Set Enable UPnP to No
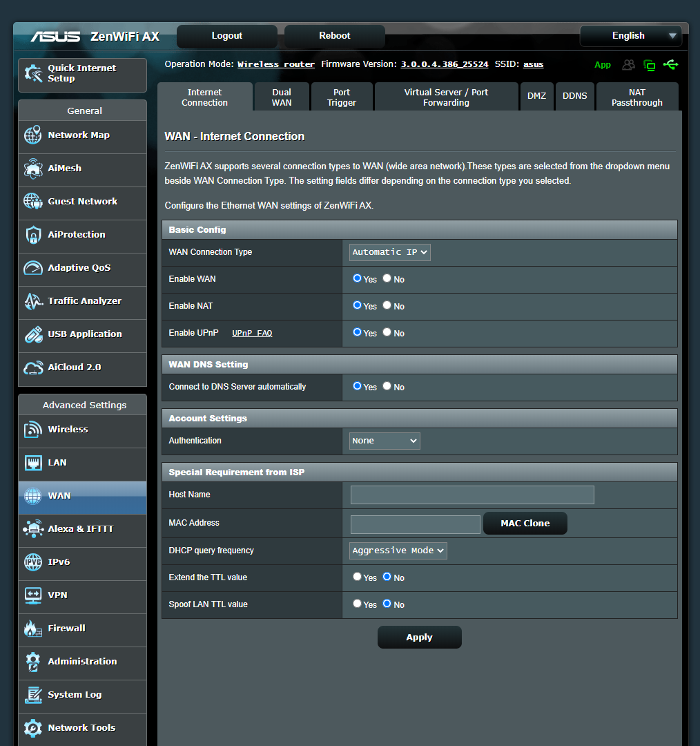The image size is (700, 746). point(387,332)
